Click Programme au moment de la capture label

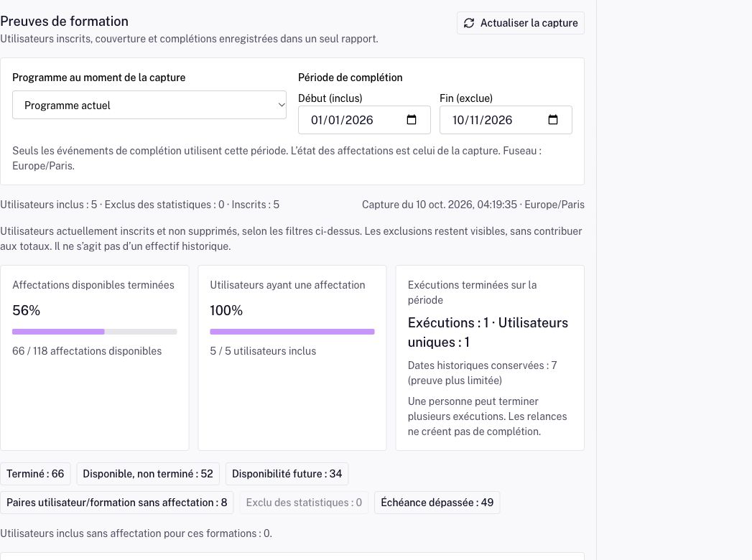99,78
